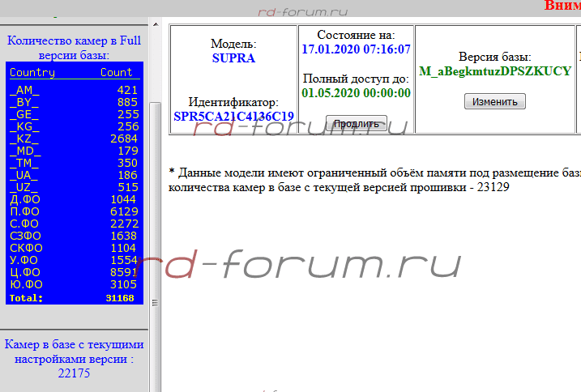Click the Продлить button
The width and height of the screenshot is (581, 392).
tap(357, 123)
